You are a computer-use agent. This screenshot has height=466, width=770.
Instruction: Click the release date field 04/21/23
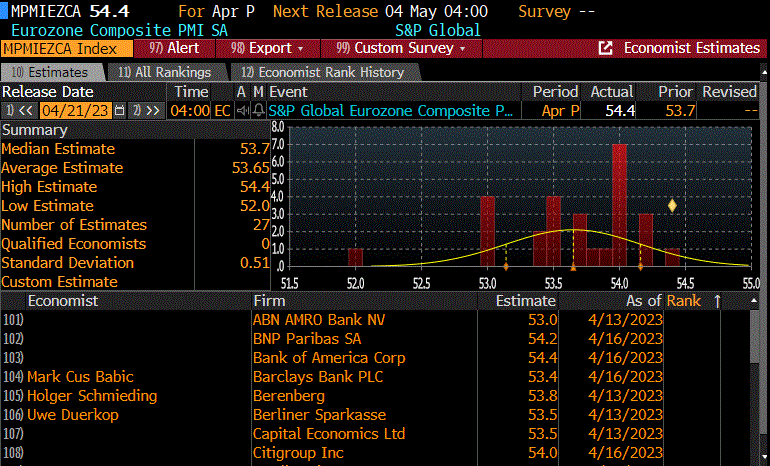(75, 111)
